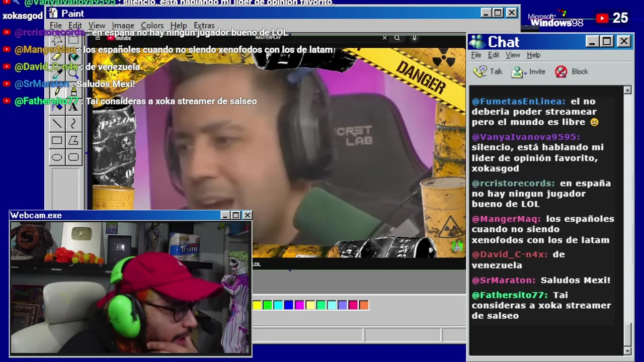Click the red YouTube icon beside 25
Screen dimensions: 644x362
[602, 18]
